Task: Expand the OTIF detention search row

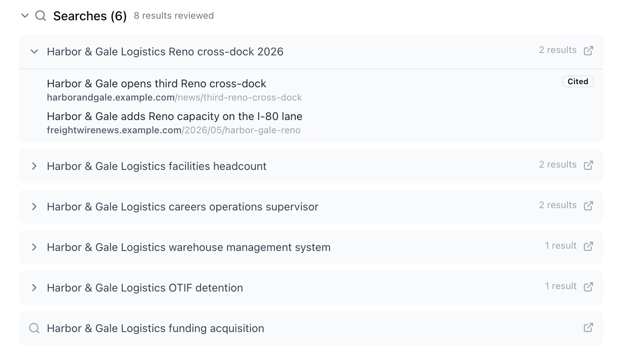Action: (x=34, y=288)
